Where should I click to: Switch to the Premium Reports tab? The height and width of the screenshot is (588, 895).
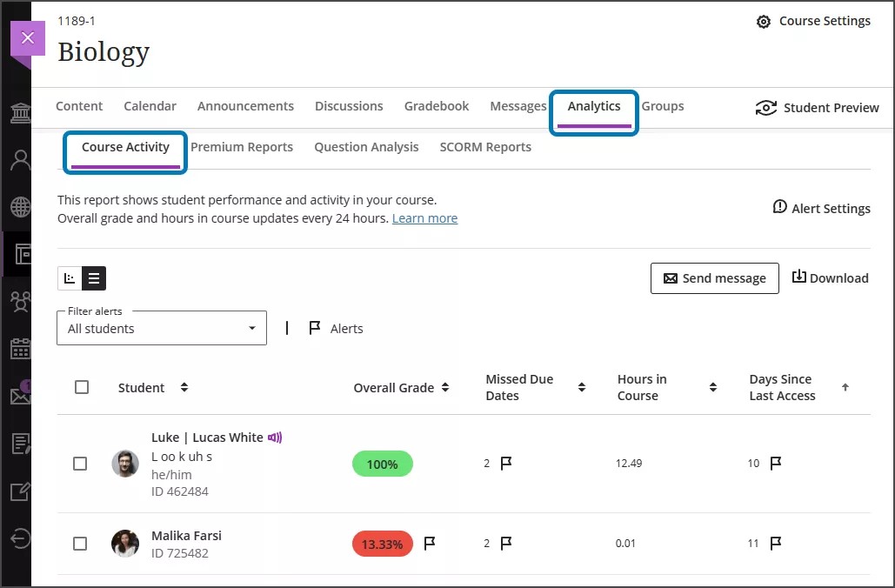(242, 147)
